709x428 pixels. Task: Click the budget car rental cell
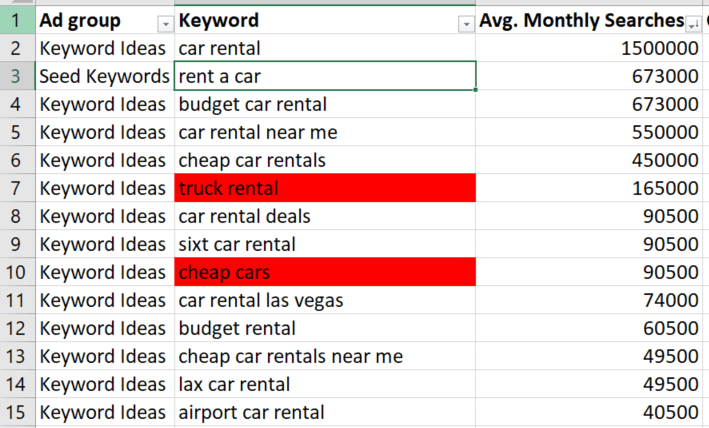325,104
